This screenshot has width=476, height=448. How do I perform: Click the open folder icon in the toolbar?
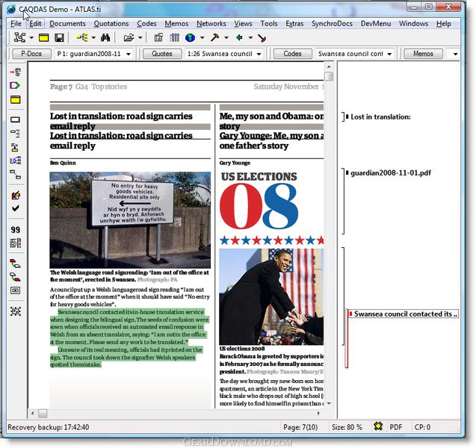click(129, 37)
